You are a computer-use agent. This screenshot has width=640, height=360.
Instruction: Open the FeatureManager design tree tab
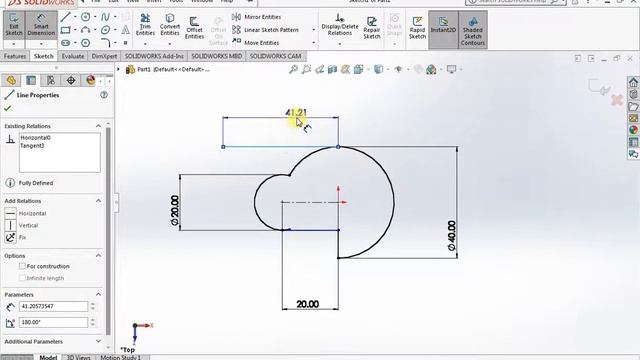click(11, 80)
